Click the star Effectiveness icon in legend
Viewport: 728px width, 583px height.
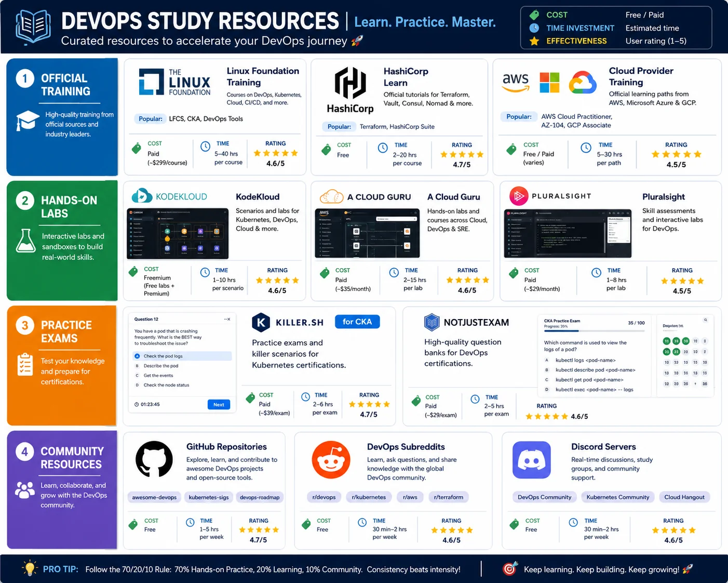click(x=534, y=41)
